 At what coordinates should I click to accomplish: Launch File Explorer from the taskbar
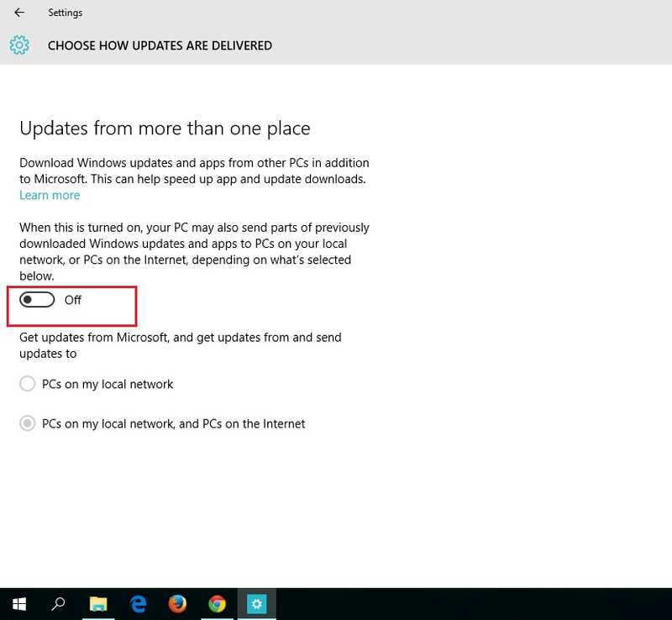coord(98,603)
